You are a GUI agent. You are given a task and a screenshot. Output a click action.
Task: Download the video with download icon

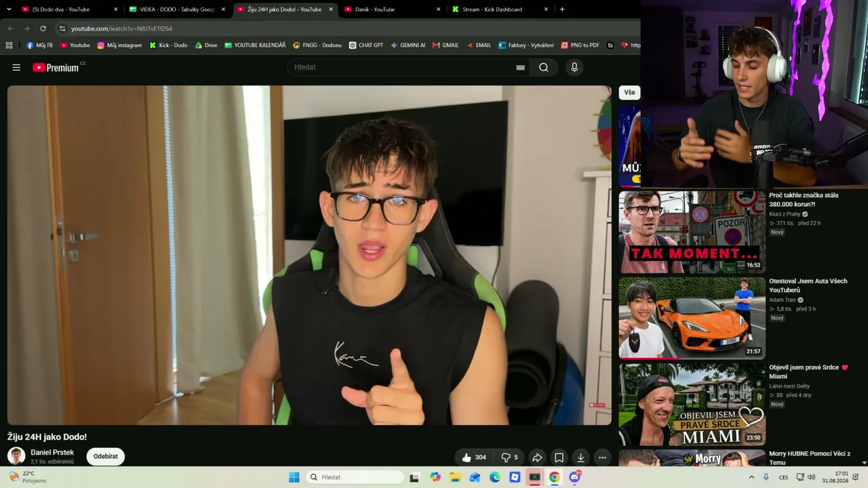580,457
